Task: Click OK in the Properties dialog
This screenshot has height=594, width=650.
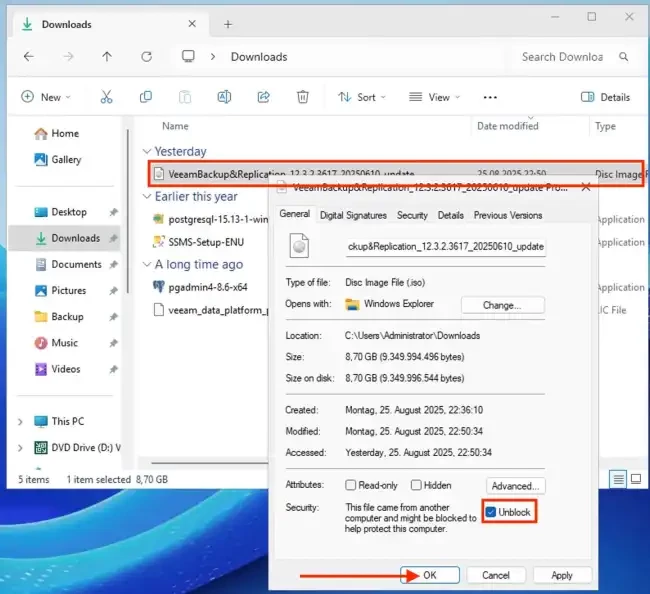Action: (430, 575)
